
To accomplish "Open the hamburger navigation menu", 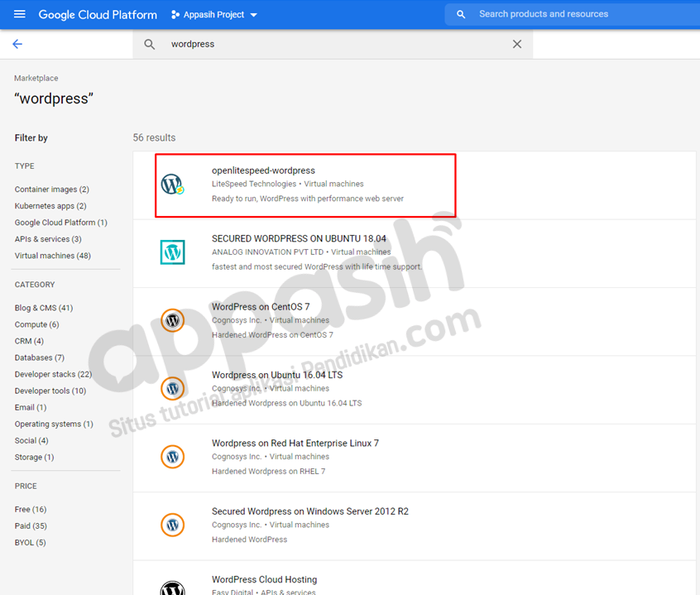I will click(20, 14).
